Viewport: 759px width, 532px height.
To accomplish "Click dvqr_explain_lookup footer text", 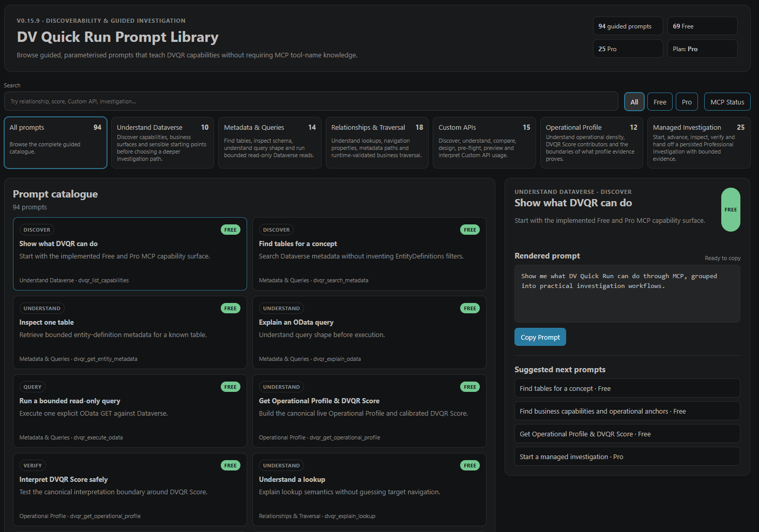I will [350, 516].
